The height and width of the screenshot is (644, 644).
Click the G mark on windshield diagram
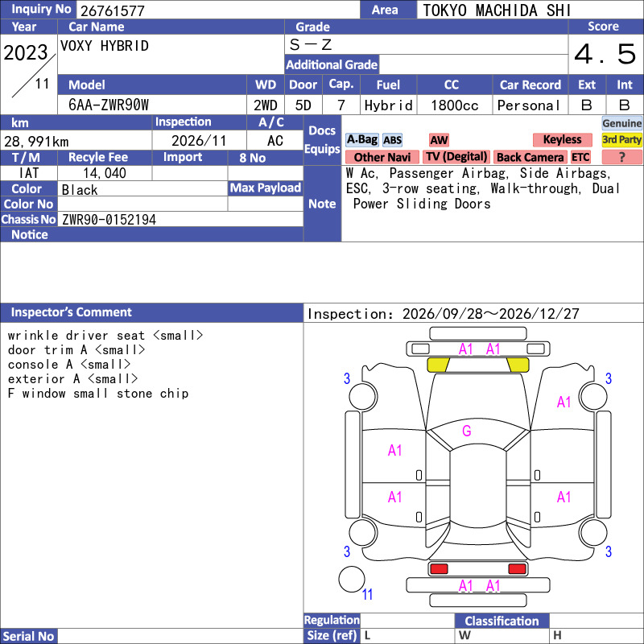click(467, 431)
